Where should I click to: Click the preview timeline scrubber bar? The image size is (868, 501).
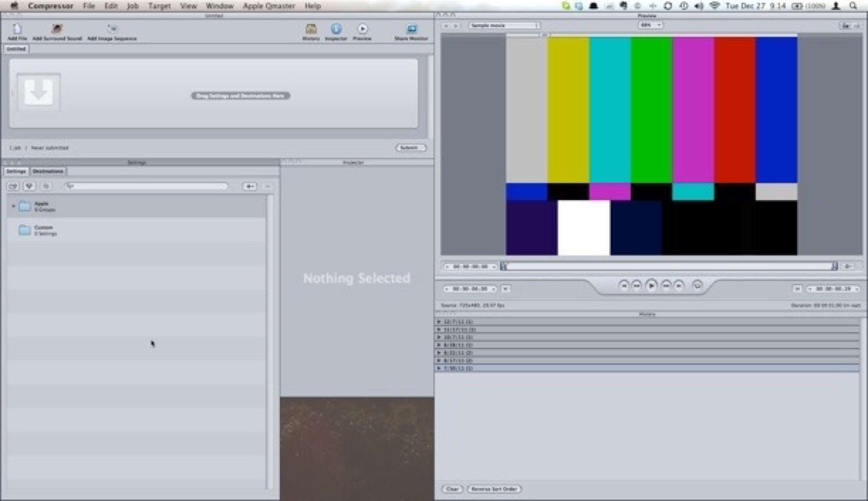tap(668, 266)
